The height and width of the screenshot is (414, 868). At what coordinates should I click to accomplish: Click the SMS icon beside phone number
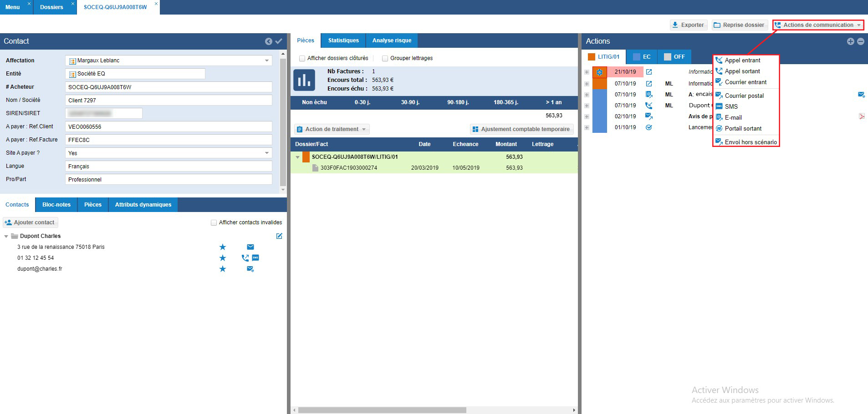(x=255, y=258)
